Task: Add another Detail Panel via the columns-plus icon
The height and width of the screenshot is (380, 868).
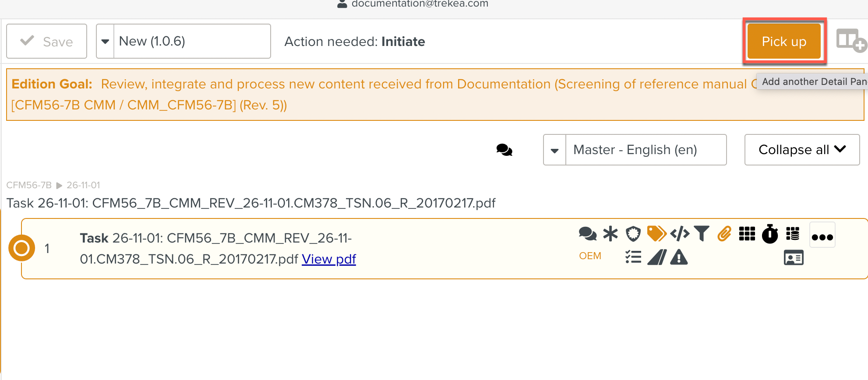Action: [x=850, y=40]
